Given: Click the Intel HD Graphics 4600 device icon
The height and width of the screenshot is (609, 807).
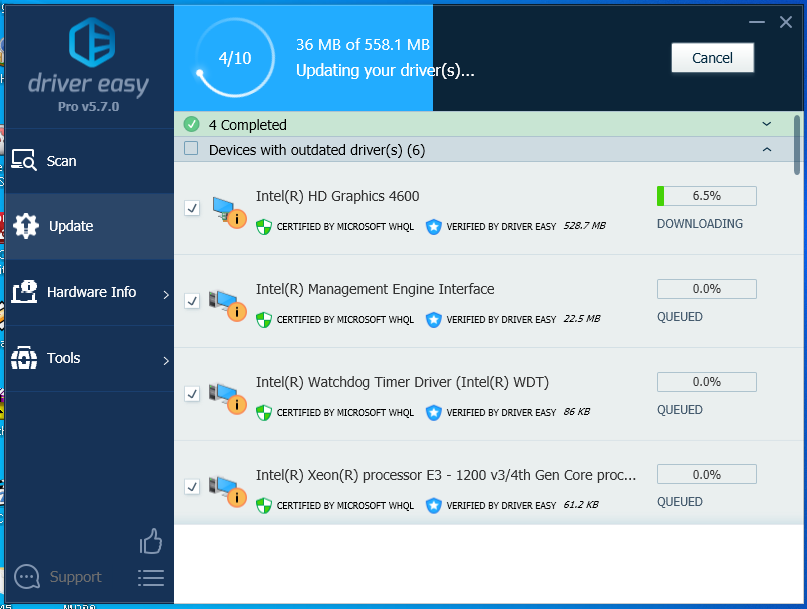Looking at the screenshot, I should (x=229, y=212).
